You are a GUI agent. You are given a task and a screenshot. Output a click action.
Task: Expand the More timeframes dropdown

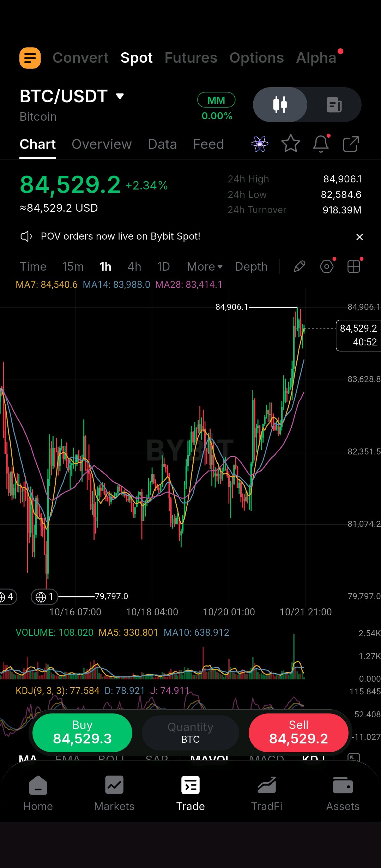click(x=205, y=266)
